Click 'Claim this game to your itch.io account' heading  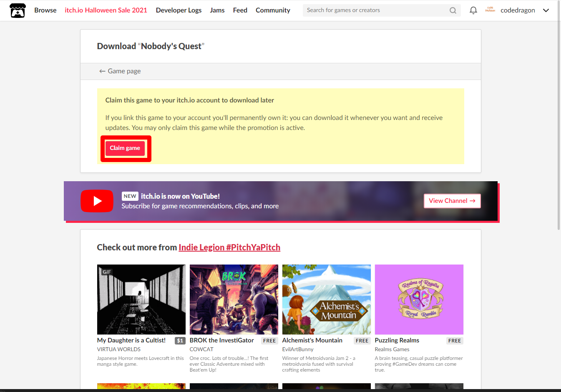point(190,100)
